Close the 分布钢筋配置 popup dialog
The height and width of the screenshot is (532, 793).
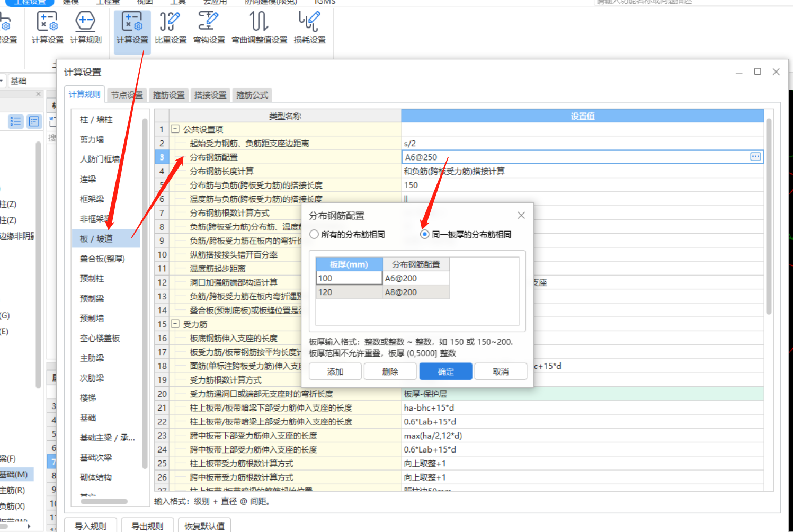521,215
